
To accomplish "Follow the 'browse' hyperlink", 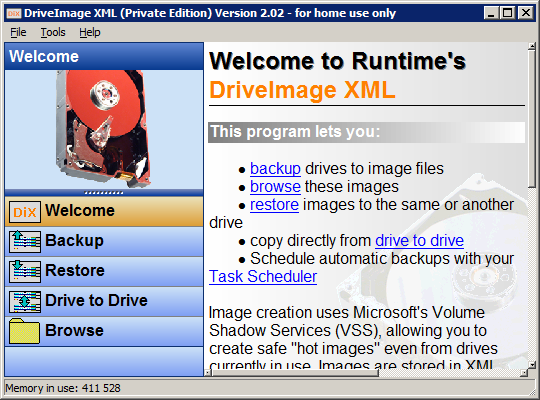I will (x=275, y=187).
